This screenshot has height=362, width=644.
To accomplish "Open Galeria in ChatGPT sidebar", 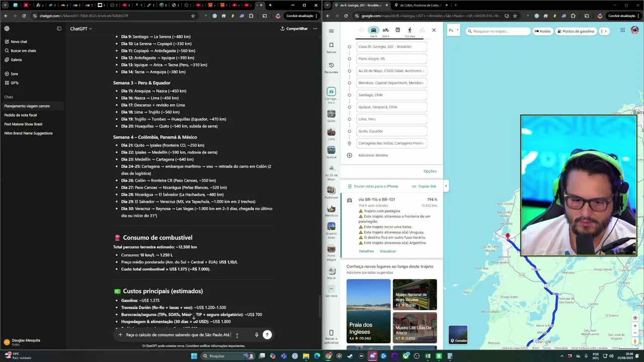I will [x=13, y=60].
